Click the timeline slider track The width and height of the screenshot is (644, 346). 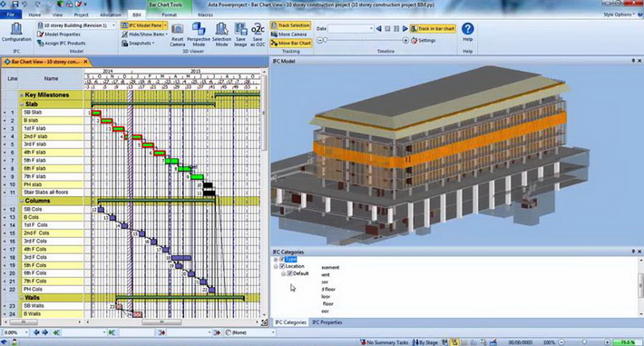pos(364,40)
